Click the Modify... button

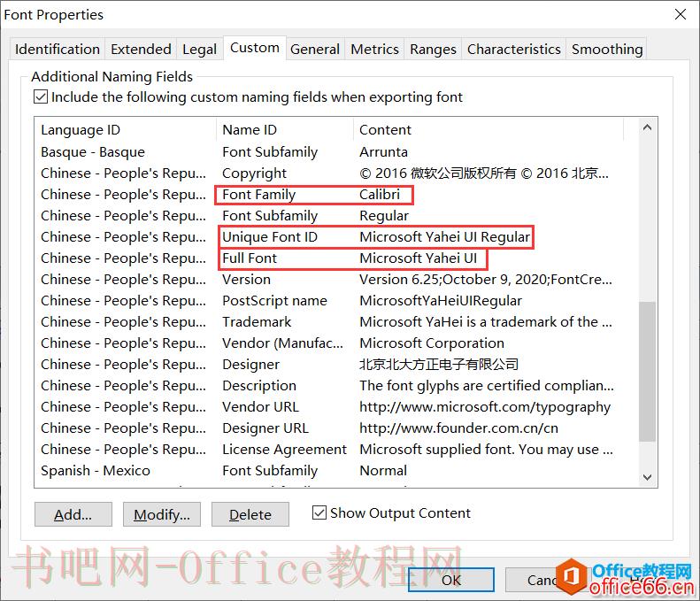pyautogui.click(x=162, y=514)
